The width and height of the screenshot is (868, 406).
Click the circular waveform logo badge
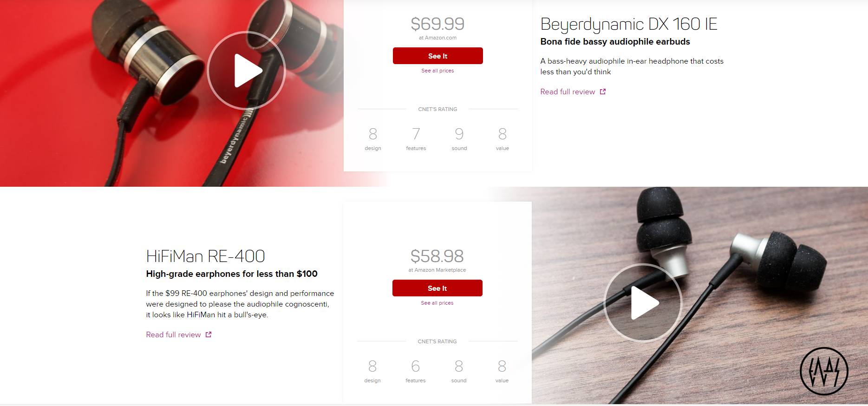tap(824, 371)
